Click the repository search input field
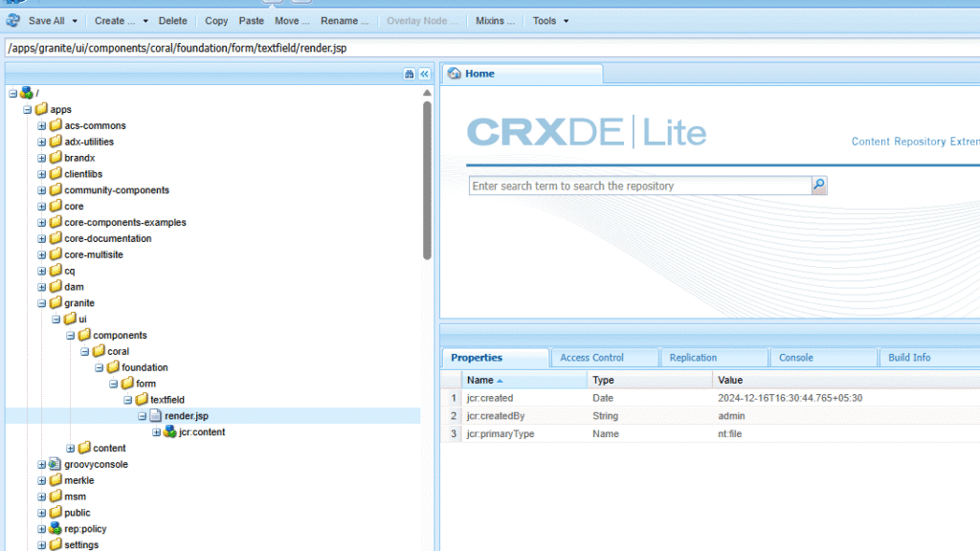The image size is (980, 551). coord(640,186)
